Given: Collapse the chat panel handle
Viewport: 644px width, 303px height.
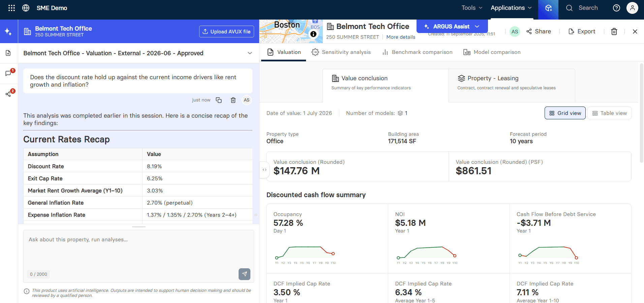Looking at the screenshot, I should coord(265,170).
